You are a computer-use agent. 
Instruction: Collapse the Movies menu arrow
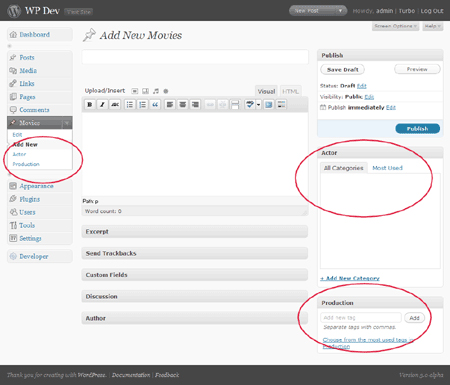tap(67, 123)
